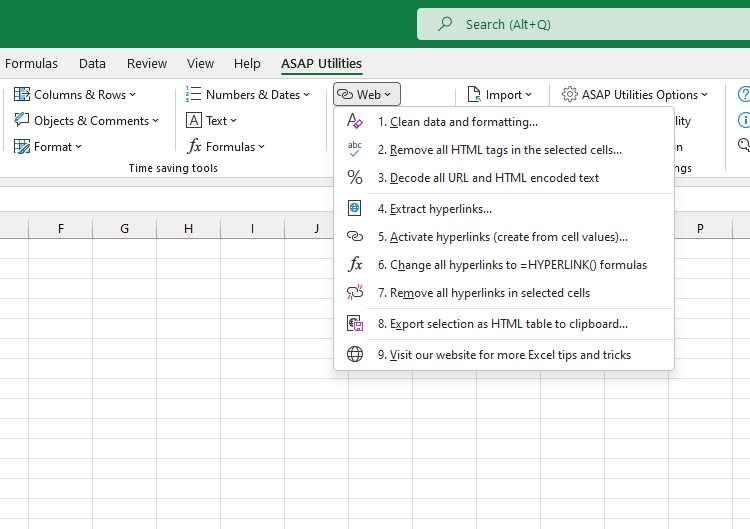This screenshot has width=750, height=529.
Task: Click the broken link Remove hyperlinks icon
Action: click(354, 292)
